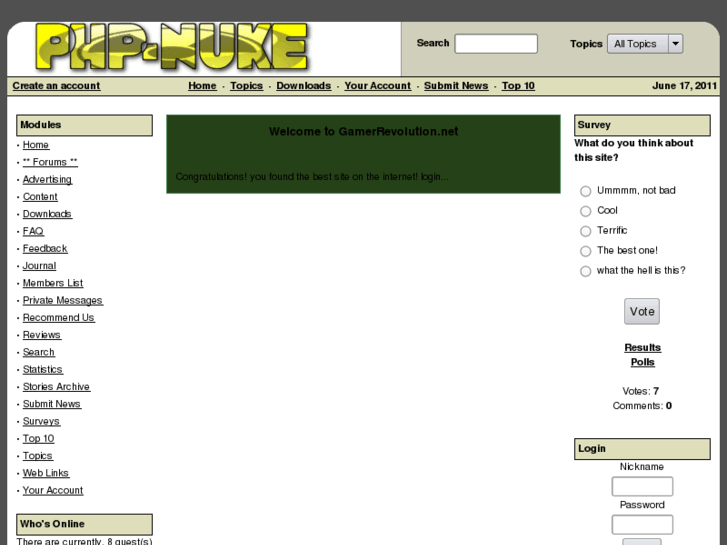Viewport: 727px width, 545px height.
Task: Open the Recommend Us link
Action: tap(59, 317)
